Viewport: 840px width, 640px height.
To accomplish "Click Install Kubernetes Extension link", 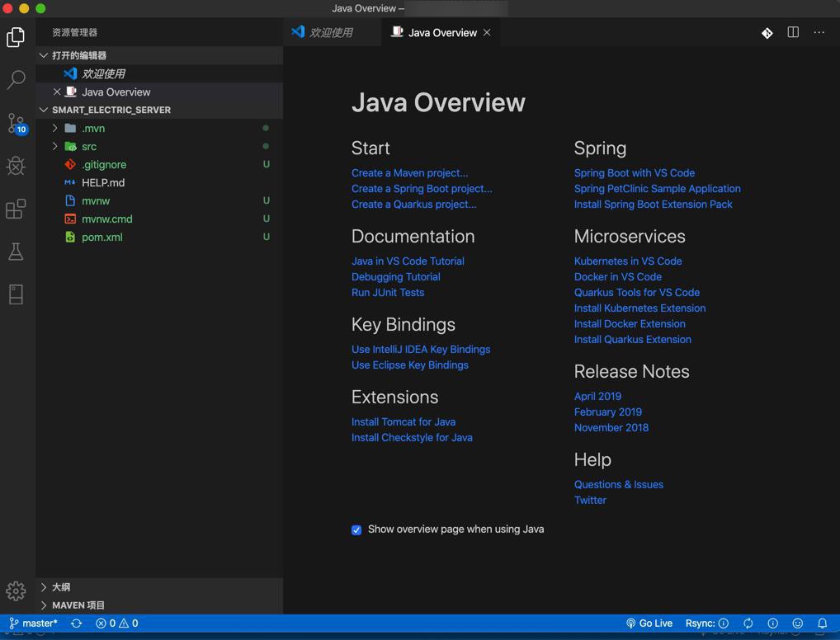I will [639, 308].
